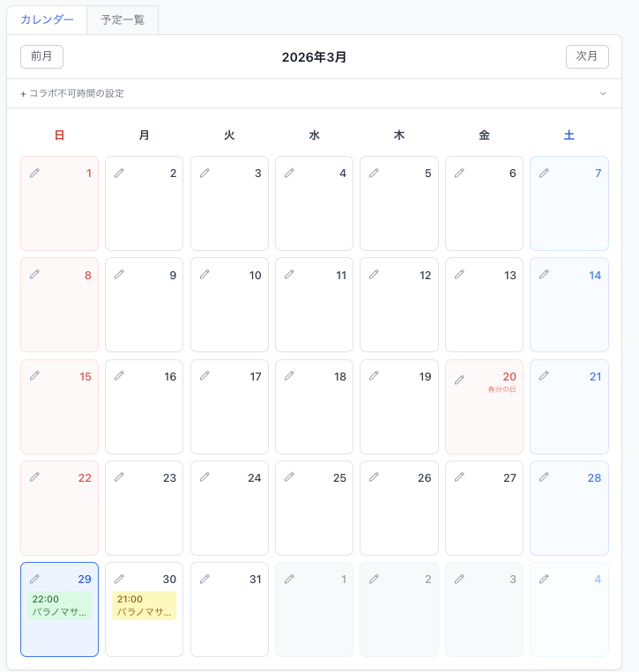
Task: Click pencil icon on March 5
Action: pyautogui.click(x=374, y=174)
